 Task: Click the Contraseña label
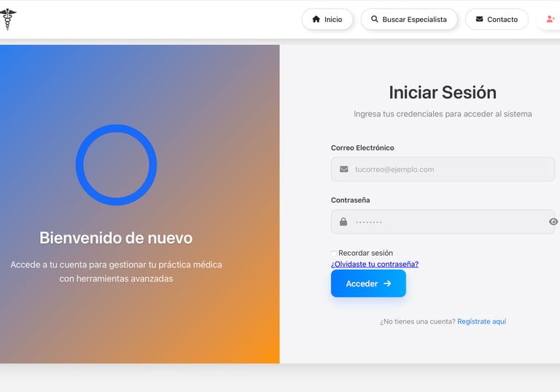click(x=350, y=200)
